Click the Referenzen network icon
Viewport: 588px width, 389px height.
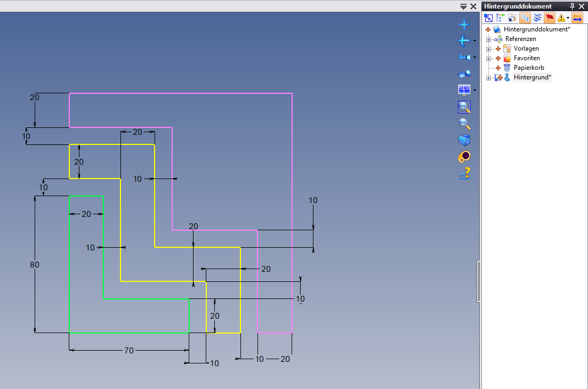[x=498, y=39]
